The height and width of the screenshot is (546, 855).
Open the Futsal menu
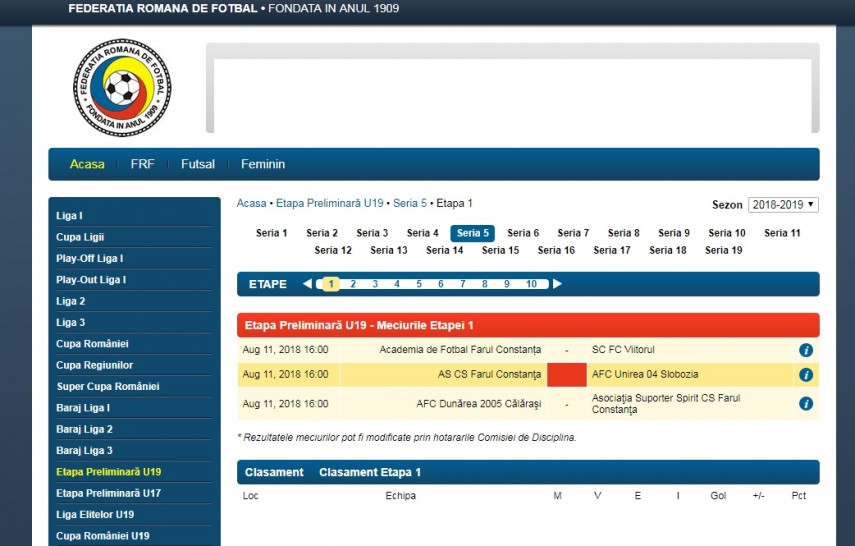tap(197, 164)
